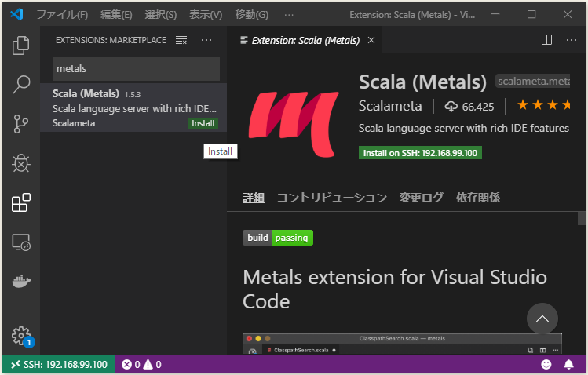This screenshot has height=375, width=588.
Task: Click Install on SSH: 192.168.99.100 button
Action: (420, 153)
